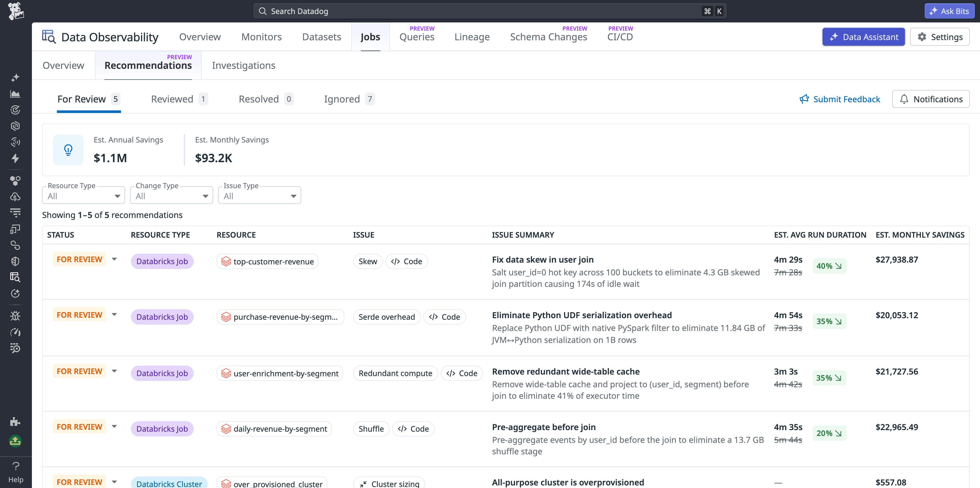Open the target monitors sidebar icon
980x488 pixels.
coord(15,110)
